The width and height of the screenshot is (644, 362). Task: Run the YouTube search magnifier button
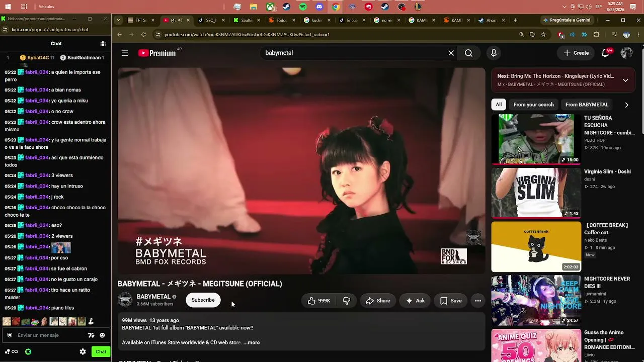[x=468, y=53]
